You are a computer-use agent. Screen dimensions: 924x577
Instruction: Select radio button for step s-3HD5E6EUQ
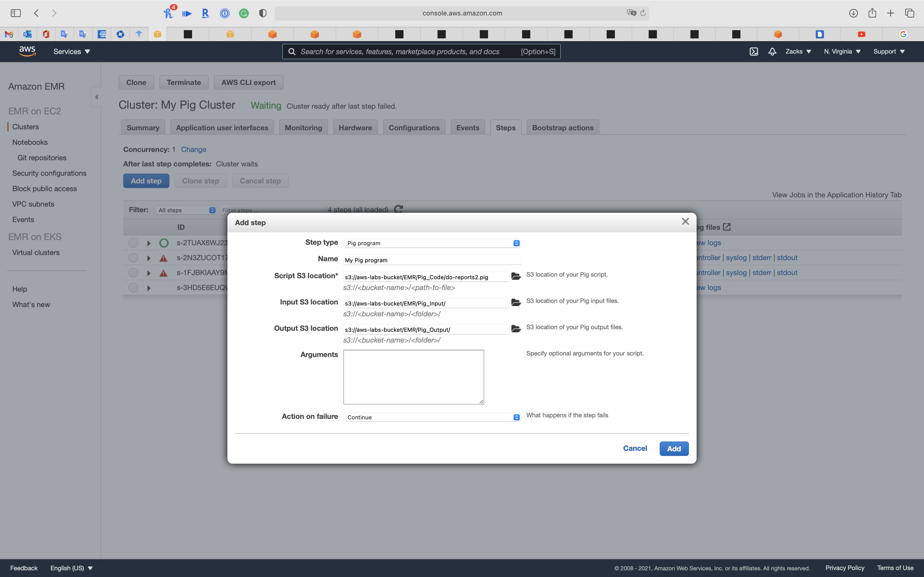click(x=133, y=288)
